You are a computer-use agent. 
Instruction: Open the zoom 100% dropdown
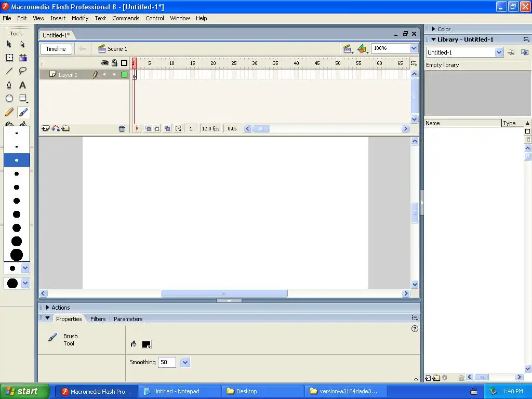point(414,48)
